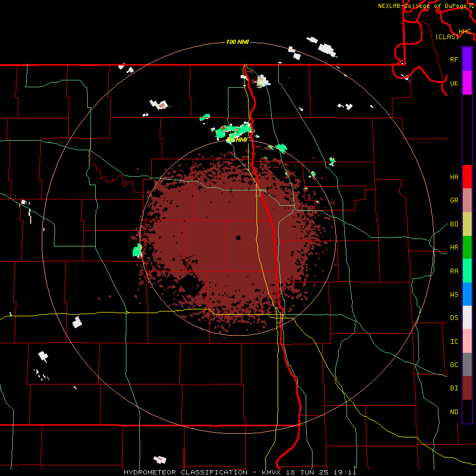
Task: Click the 'NEXLAB-College of DuPage' credit text
Action: point(423,6)
